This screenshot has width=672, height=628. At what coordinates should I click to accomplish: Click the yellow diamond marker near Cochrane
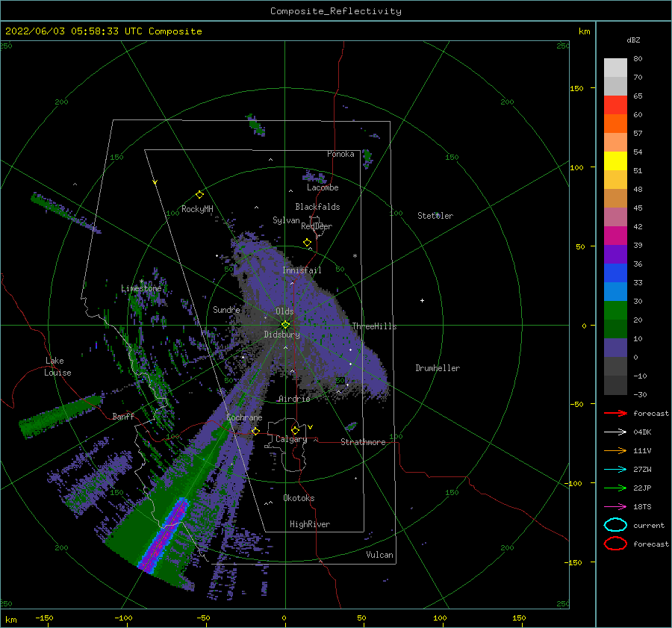tap(255, 431)
